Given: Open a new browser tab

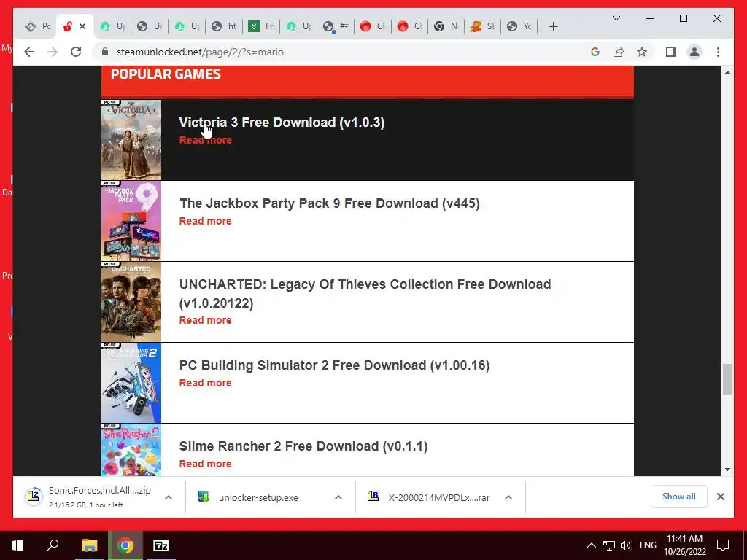Looking at the screenshot, I should (553, 26).
